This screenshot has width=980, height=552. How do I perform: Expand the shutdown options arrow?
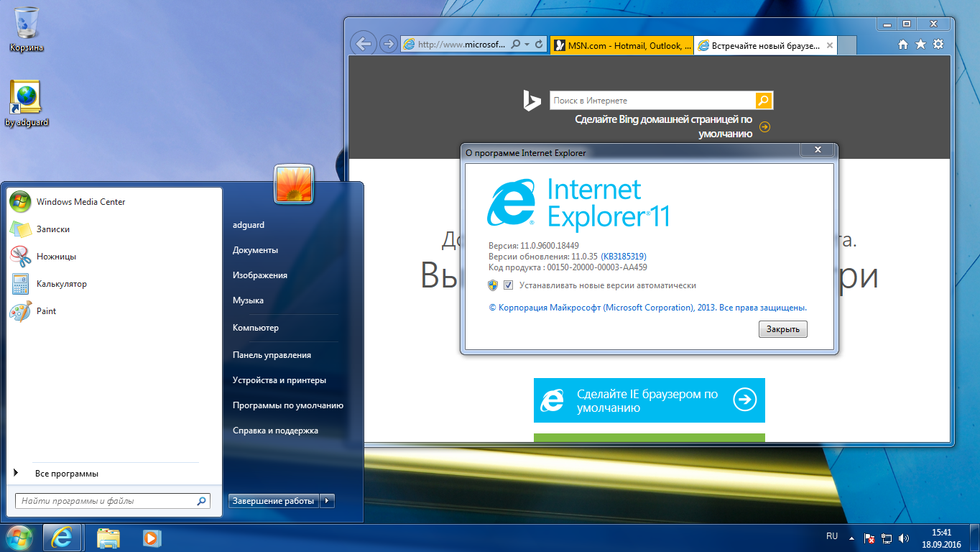click(x=327, y=501)
